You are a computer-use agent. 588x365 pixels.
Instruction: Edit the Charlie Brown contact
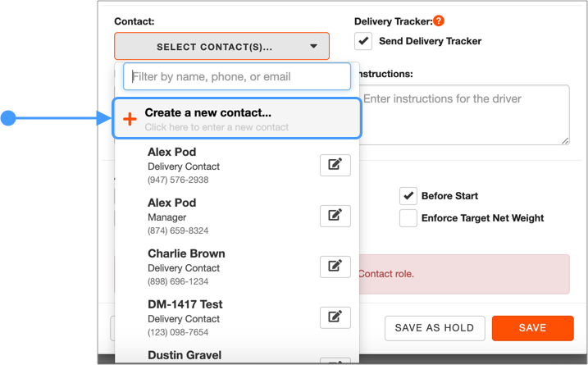point(335,267)
